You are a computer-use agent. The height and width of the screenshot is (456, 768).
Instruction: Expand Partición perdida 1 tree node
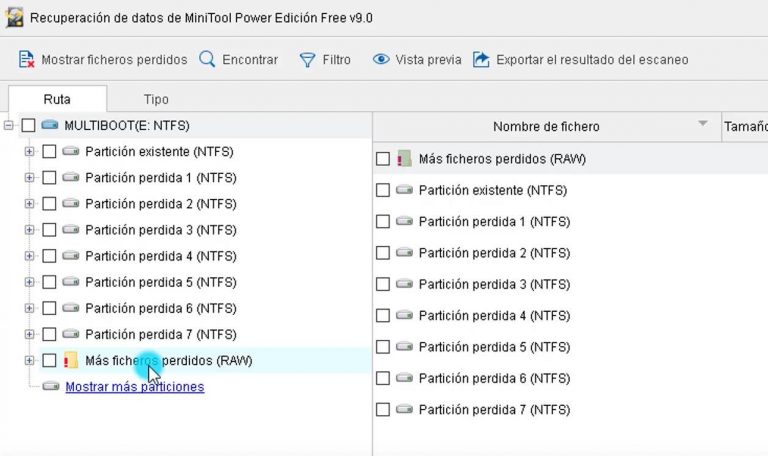(29, 177)
